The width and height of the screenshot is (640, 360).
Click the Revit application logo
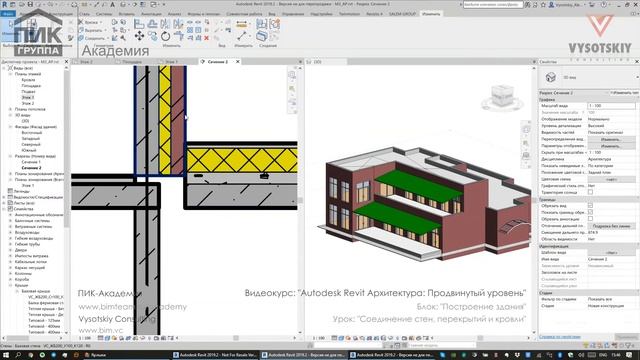click(4, 4)
